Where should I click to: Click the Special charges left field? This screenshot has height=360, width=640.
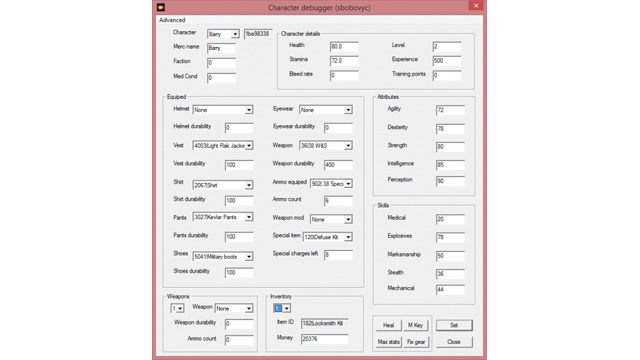(338, 255)
